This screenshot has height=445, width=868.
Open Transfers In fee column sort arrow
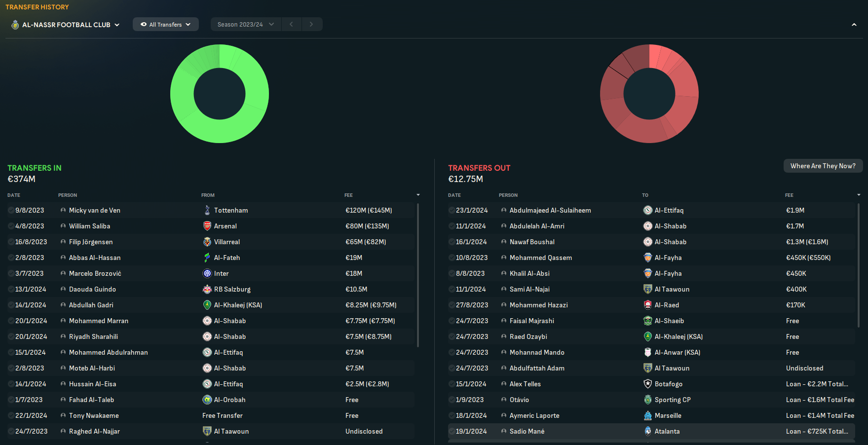[x=418, y=195]
